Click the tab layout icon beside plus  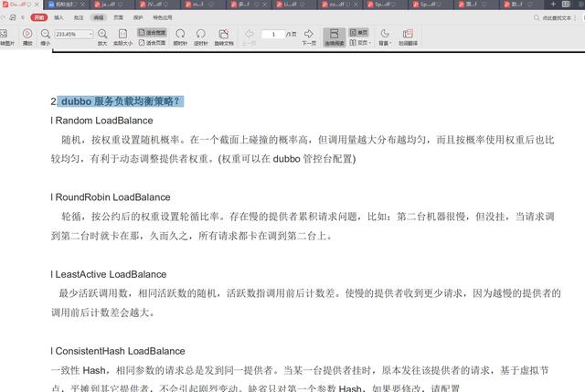point(566,4)
